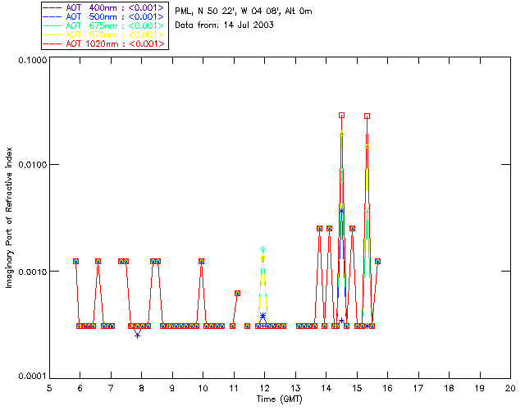Click the 'Time (GMT)' x-axis label
Viewport: 525px width, 420px height.
click(x=279, y=399)
